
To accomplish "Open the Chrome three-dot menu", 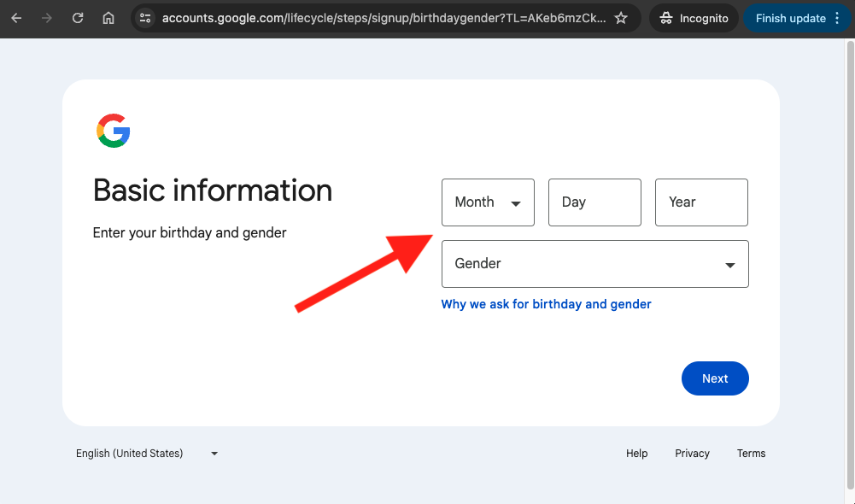I will tap(837, 18).
